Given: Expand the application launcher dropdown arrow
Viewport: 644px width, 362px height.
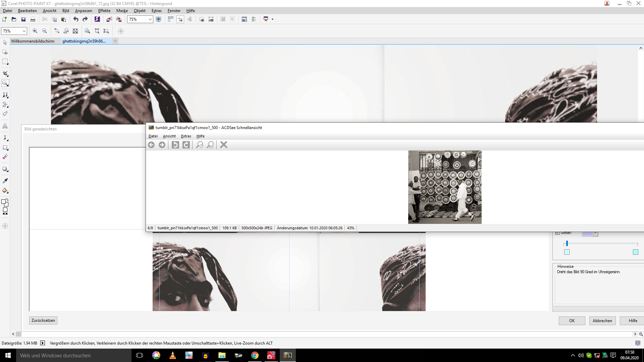Looking at the screenshot, I should coord(272,19).
